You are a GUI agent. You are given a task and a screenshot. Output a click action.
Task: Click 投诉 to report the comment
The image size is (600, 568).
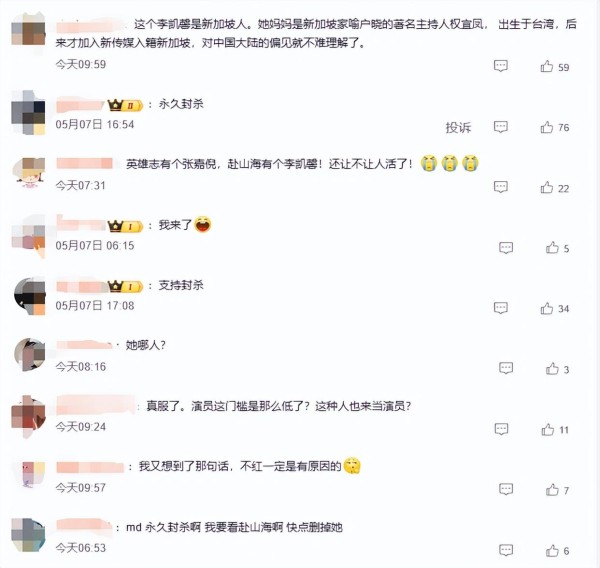pyautogui.click(x=458, y=127)
